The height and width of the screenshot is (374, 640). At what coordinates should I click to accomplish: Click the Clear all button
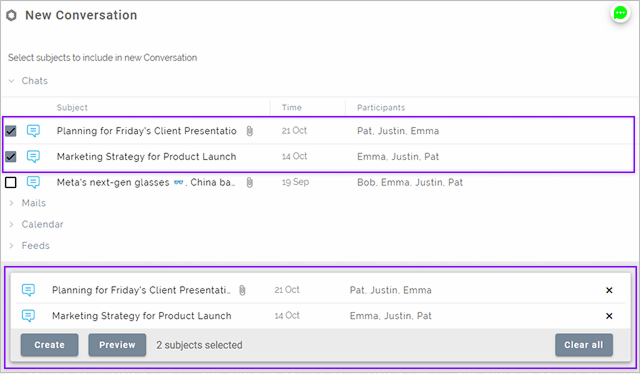point(584,345)
